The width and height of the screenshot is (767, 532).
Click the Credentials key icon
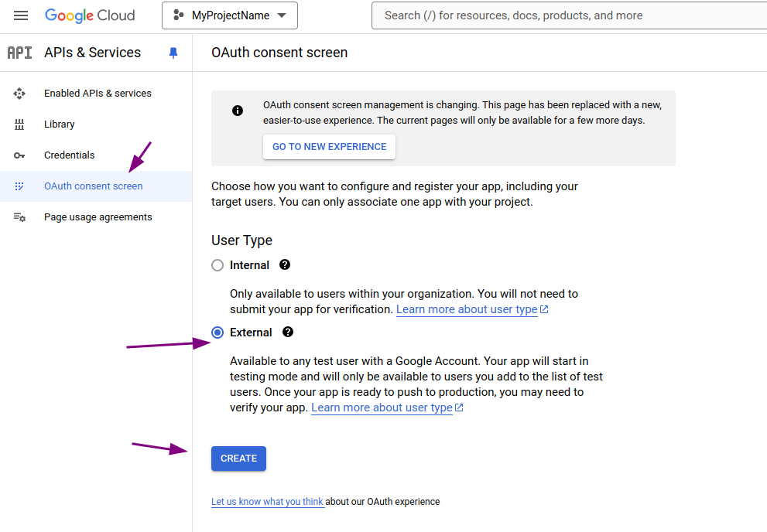click(x=19, y=155)
